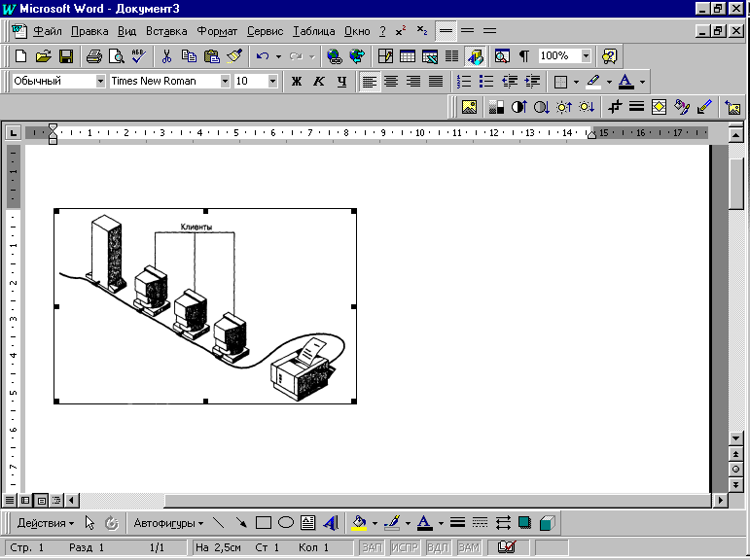
Task: Select the Rectangle drawing tool
Action: [263, 523]
